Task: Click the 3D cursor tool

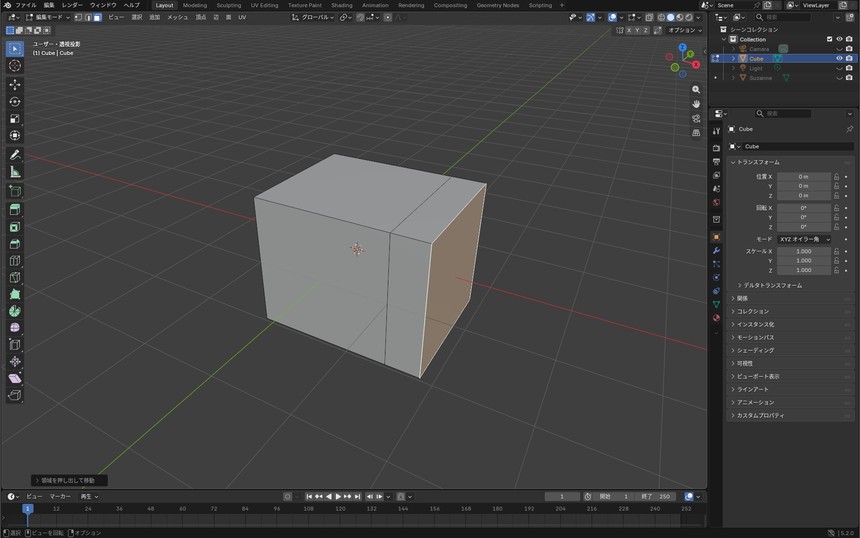Action: click(15, 66)
